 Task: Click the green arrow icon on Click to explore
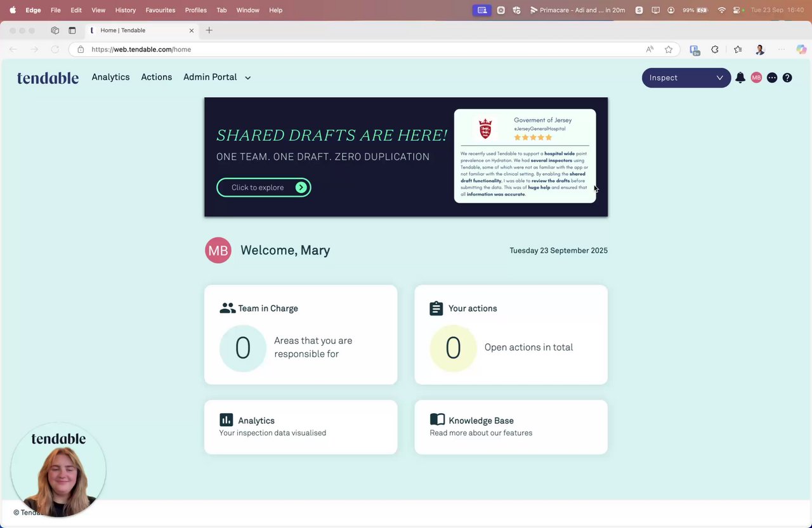click(x=301, y=187)
